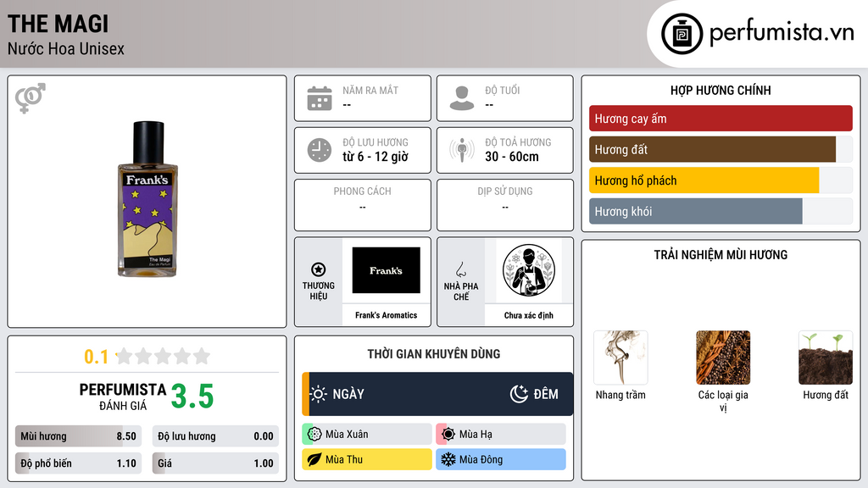The width and height of the screenshot is (868, 488).
Task: Click the nose icon for Nhà pha chế
Action: [x=460, y=269]
